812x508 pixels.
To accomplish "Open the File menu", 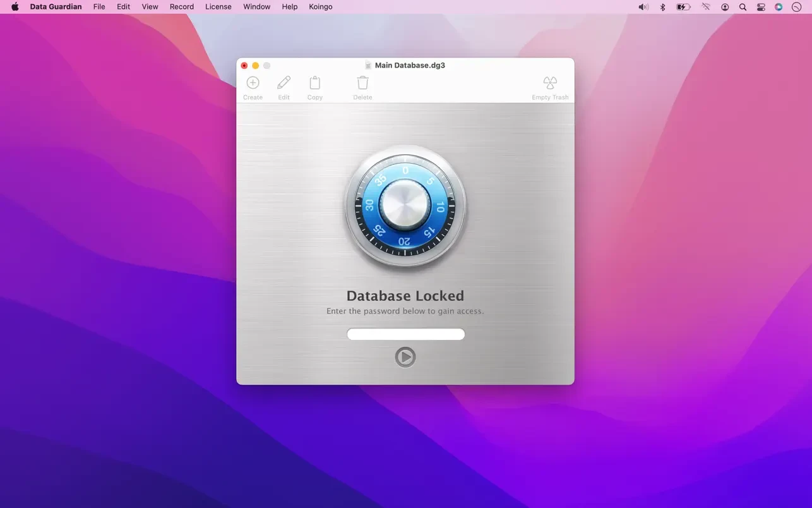I will click(x=99, y=7).
